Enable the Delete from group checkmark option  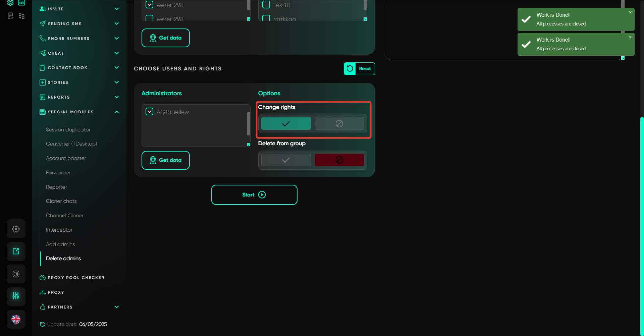click(286, 160)
